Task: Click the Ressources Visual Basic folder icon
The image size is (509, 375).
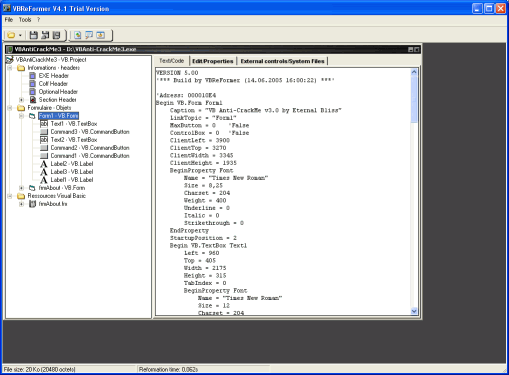Action: [x=21, y=196]
